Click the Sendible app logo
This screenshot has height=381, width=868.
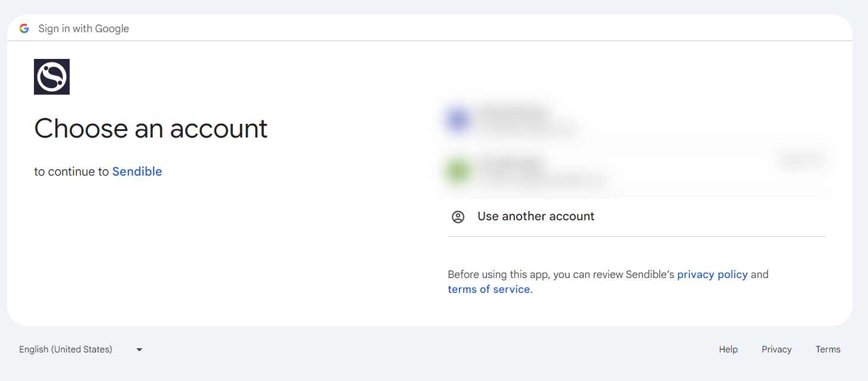click(52, 77)
